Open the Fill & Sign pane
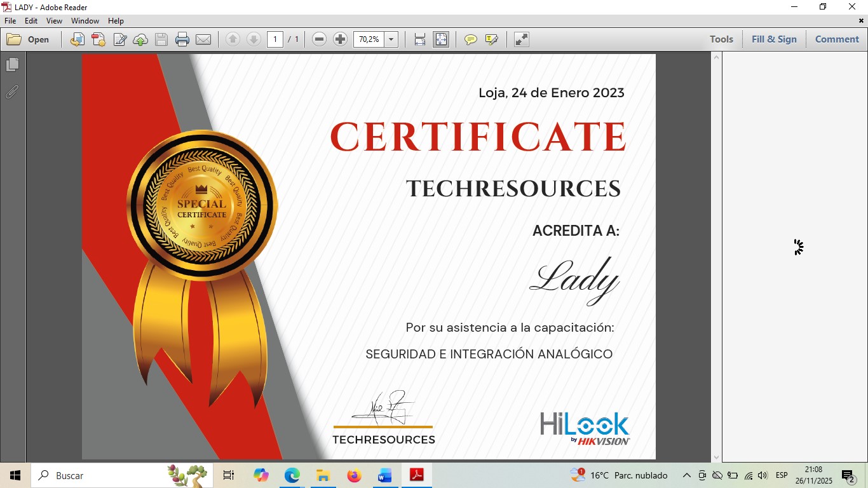 click(773, 39)
